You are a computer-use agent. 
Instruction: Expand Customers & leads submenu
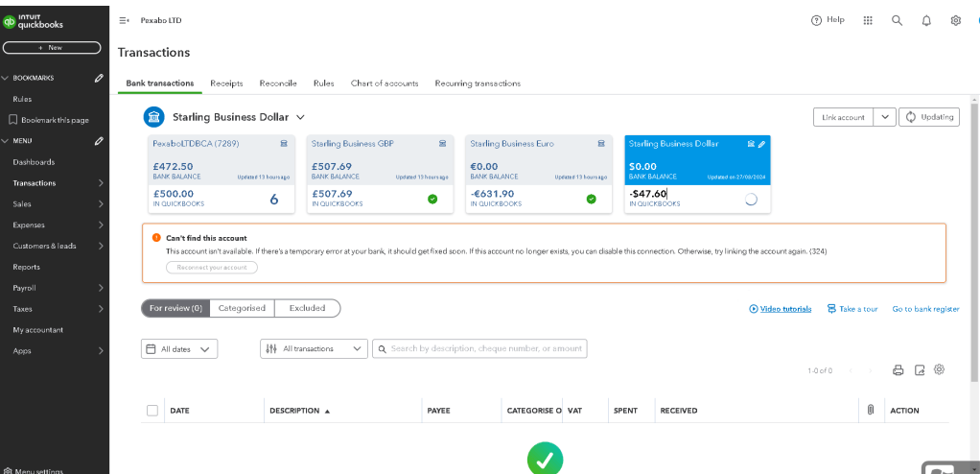pyautogui.click(x=102, y=246)
